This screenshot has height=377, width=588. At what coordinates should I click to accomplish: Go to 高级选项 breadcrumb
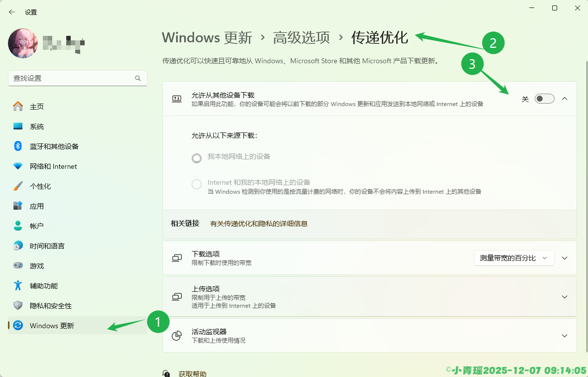[x=301, y=37]
